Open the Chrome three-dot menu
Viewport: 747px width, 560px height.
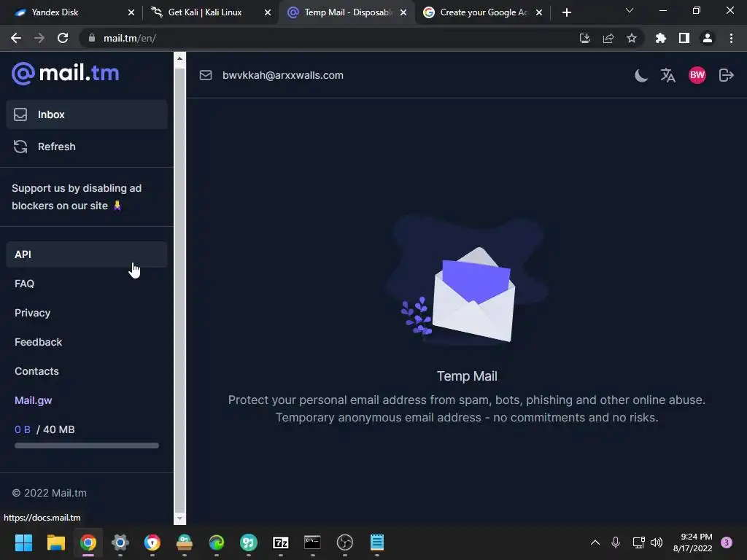pyautogui.click(x=731, y=38)
